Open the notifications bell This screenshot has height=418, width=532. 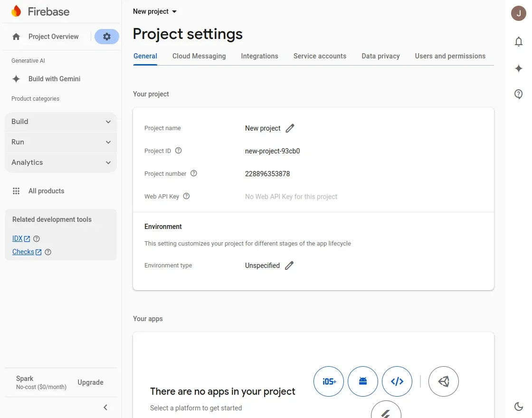(x=518, y=41)
